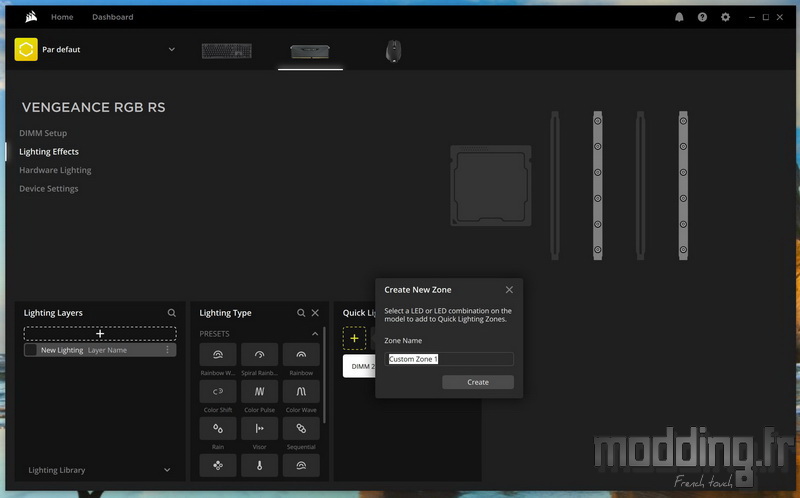Open the help question mark icon
The image size is (800, 498).
pyautogui.click(x=703, y=17)
